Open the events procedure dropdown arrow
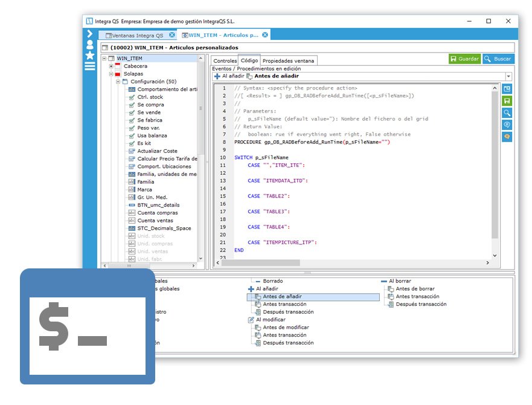This screenshot has width=532, height=405. [508, 76]
